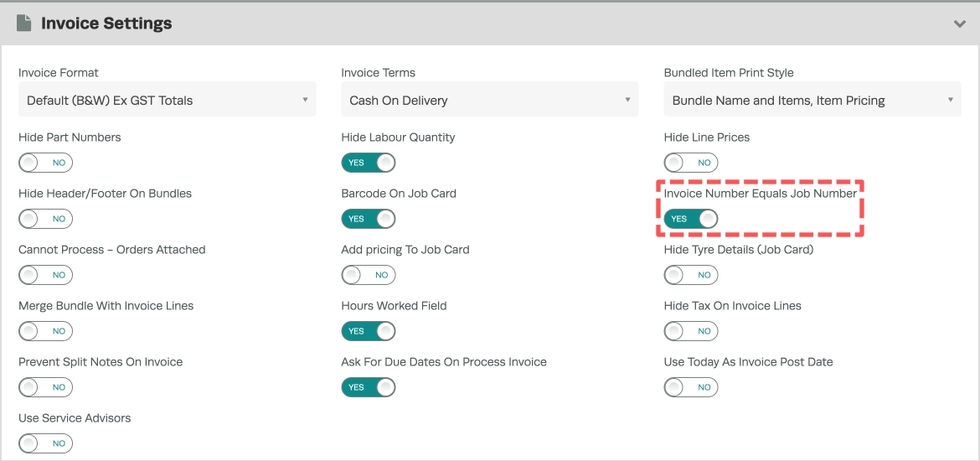
Task: Open the Bundled Item Print Style dropdown
Action: click(x=812, y=100)
